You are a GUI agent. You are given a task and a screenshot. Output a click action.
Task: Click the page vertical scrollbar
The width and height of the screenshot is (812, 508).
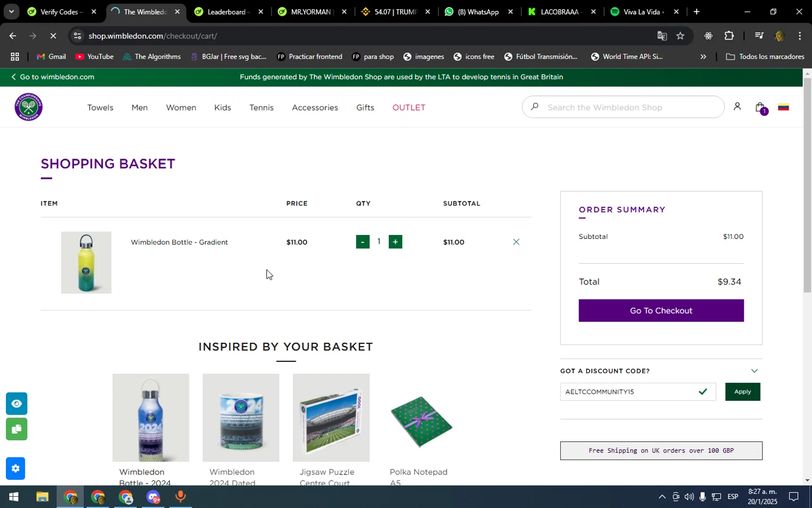(807, 185)
